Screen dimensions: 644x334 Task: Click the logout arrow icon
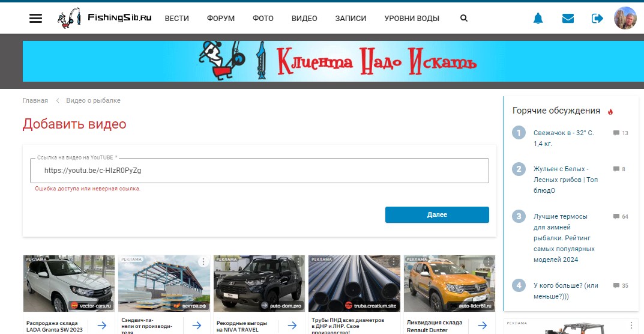click(x=597, y=19)
